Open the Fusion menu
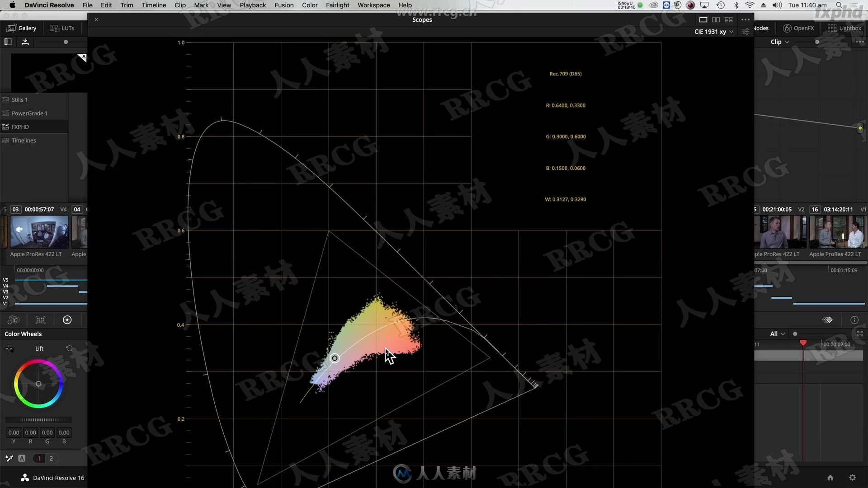The image size is (868, 488). tap(284, 5)
